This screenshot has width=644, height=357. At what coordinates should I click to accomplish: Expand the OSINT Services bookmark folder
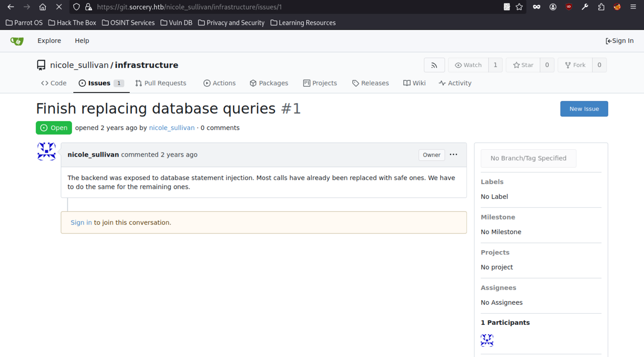click(128, 23)
